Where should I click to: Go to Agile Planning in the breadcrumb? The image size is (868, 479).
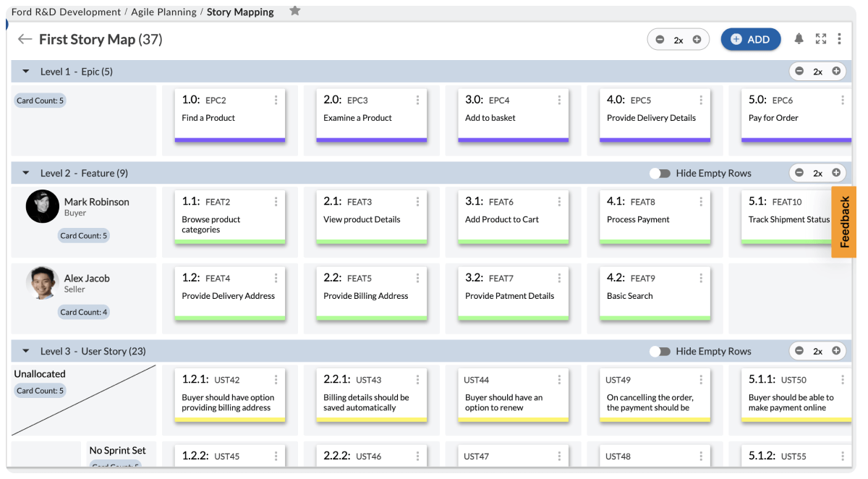(x=163, y=12)
